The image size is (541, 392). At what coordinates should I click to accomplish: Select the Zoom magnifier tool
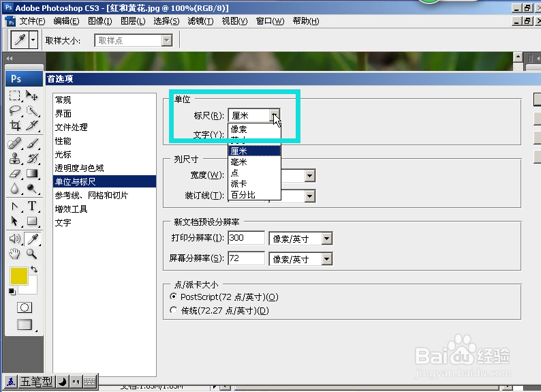click(33, 254)
